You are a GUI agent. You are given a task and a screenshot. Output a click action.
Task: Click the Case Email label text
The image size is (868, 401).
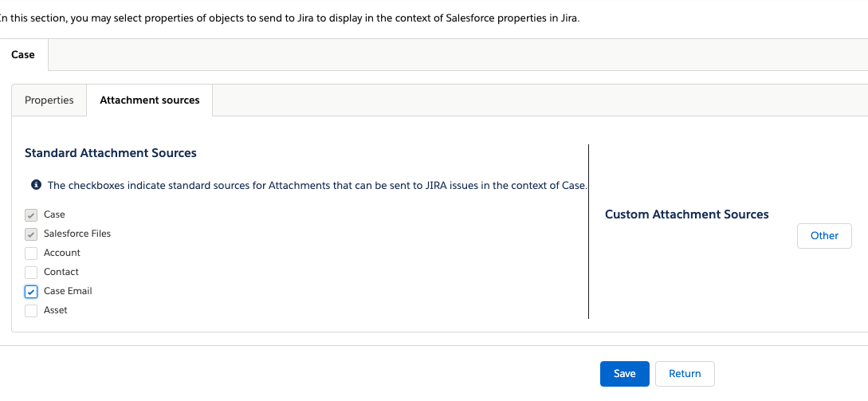(x=68, y=291)
